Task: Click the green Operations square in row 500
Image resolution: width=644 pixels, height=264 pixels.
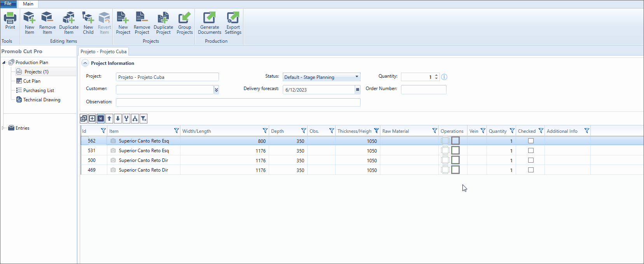Action: [x=455, y=160]
